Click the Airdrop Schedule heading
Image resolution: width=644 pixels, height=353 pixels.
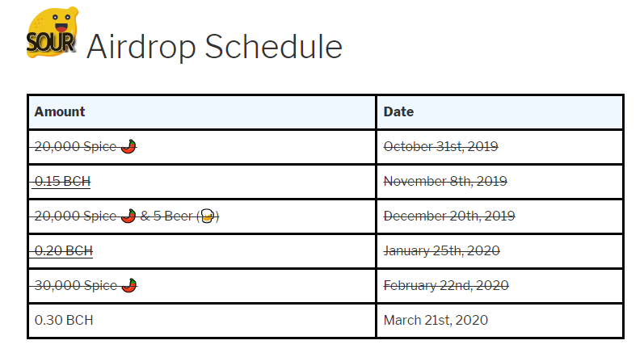[214, 47]
